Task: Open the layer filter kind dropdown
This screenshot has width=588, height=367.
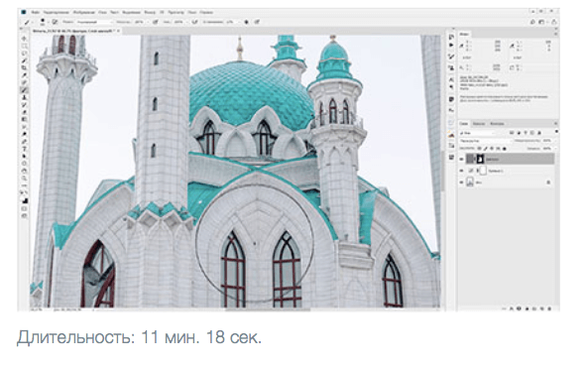Action: 477,133
